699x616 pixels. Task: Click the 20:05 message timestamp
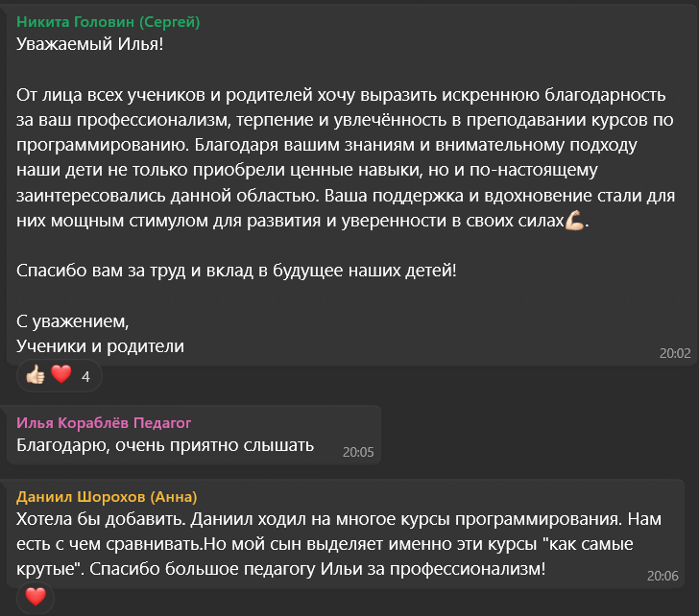(x=358, y=452)
